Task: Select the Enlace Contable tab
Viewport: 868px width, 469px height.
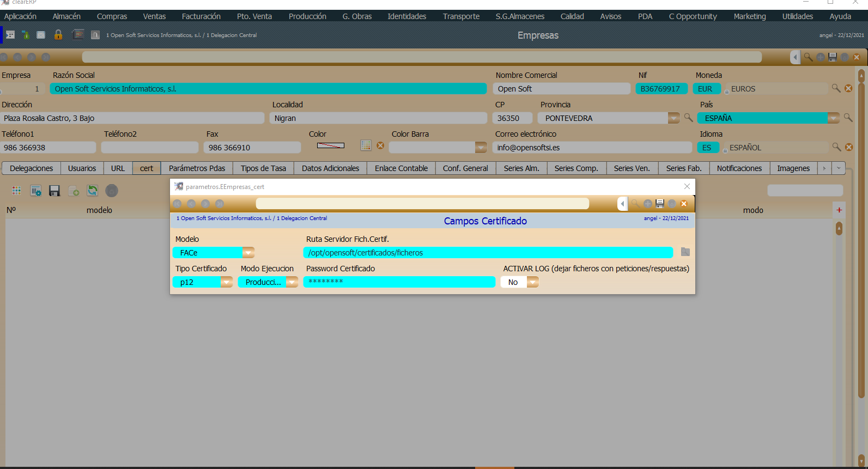Action: coord(401,168)
